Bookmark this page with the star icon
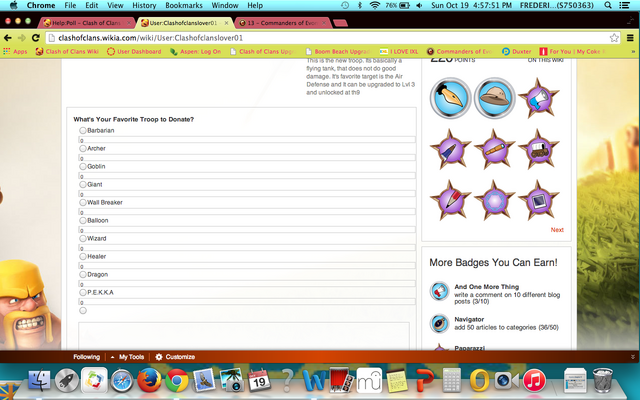The width and height of the screenshot is (640, 400). click(614, 38)
